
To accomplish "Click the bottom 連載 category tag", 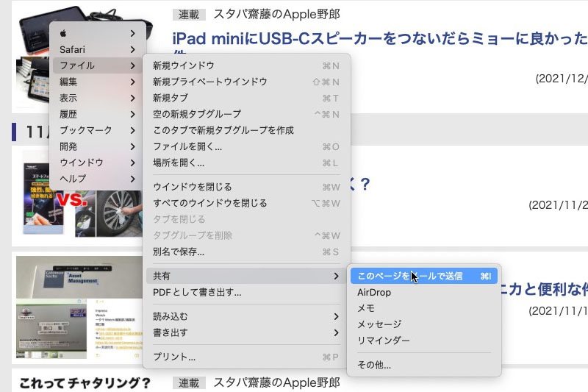I will point(189,383).
